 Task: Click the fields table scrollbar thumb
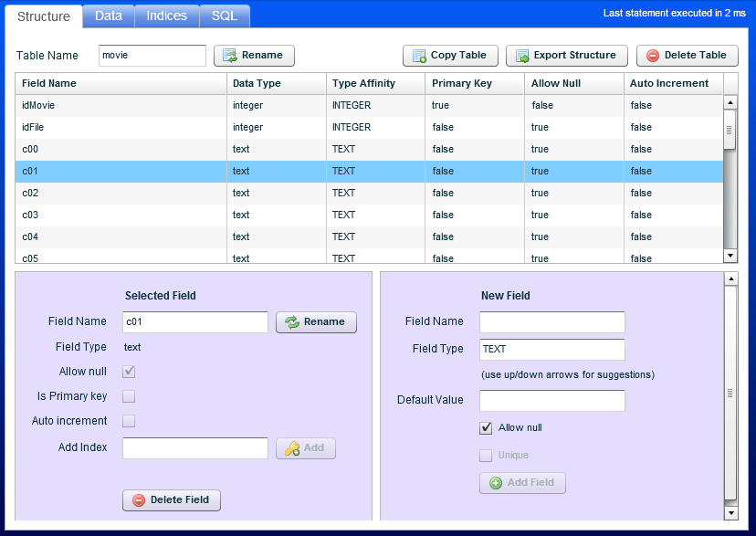730,130
